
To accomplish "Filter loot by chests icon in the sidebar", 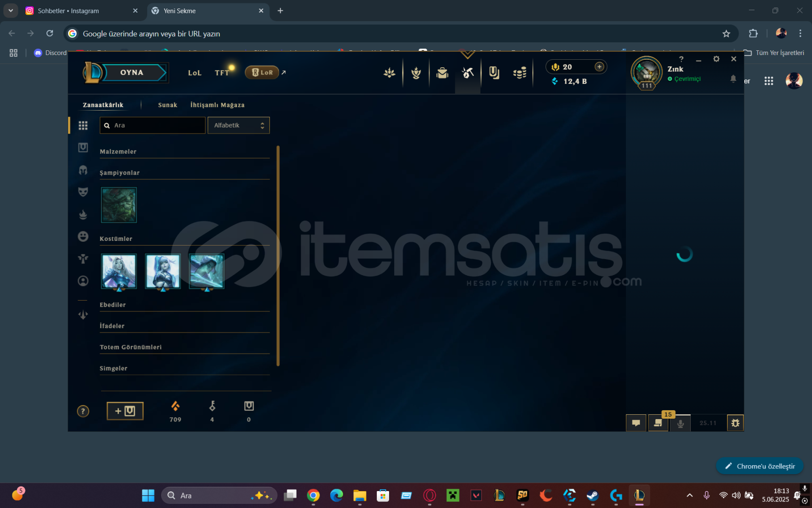I will click(x=83, y=148).
